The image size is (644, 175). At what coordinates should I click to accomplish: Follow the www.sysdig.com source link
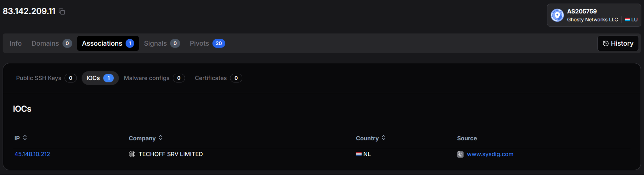[x=490, y=154]
